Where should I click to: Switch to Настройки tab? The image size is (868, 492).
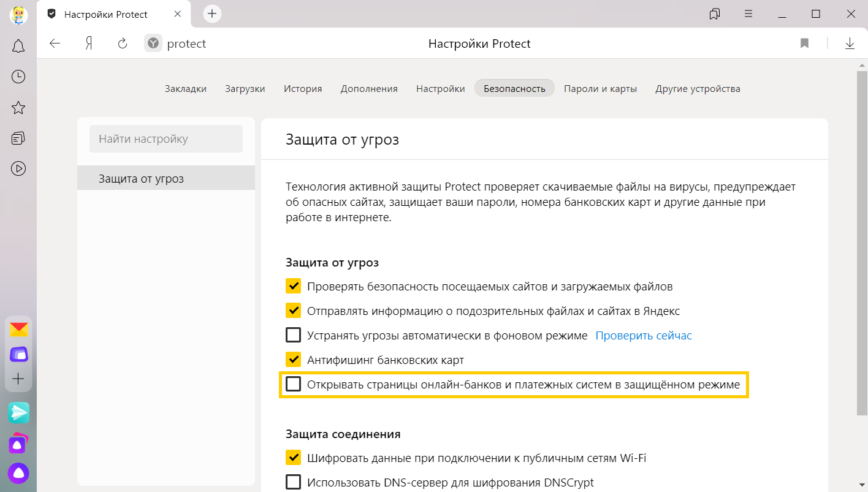coord(441,88)
